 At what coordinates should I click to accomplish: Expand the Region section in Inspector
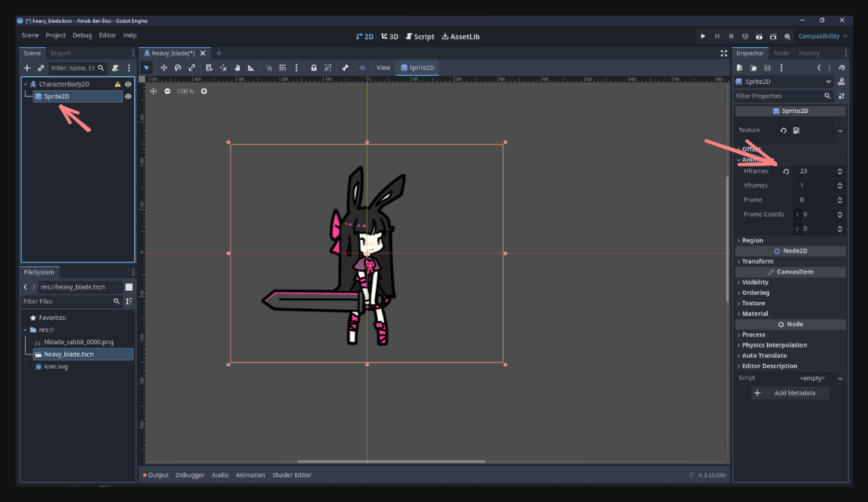tap(753, 241)
